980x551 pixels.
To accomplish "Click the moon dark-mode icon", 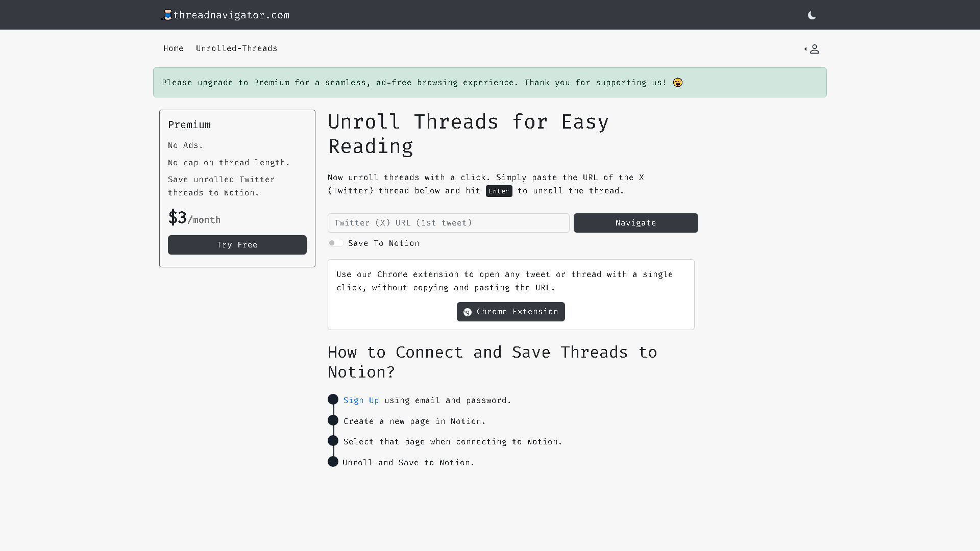I will pyautogui.click(x=812, y=15).
